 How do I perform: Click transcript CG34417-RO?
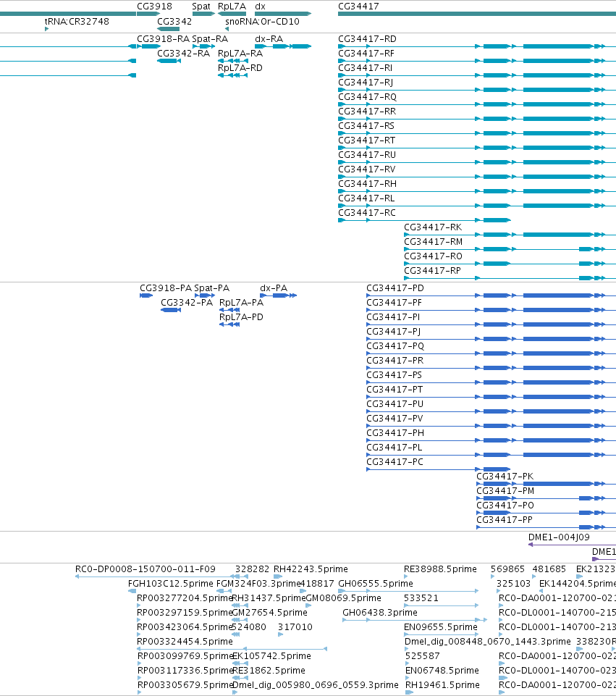pyautogui.click(x=433, y=256)
